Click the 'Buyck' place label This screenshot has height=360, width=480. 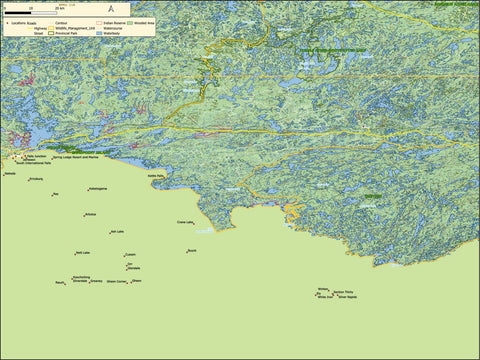point(192,250)
